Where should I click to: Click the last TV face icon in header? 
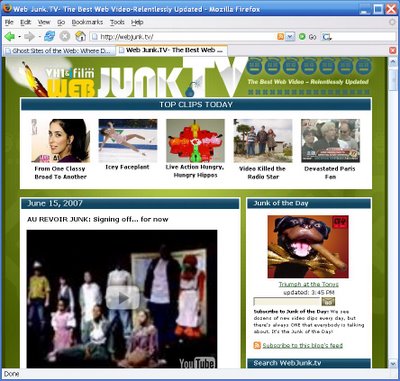(363, 66)
